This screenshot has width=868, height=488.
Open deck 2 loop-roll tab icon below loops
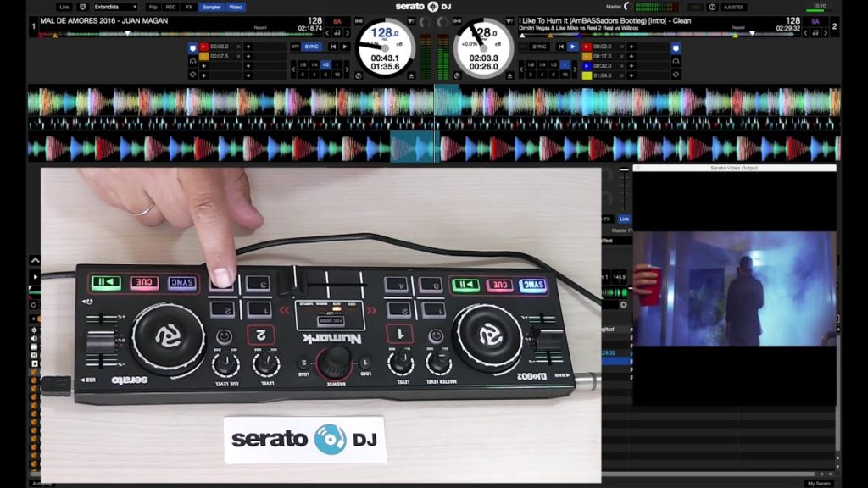point(676,75)
